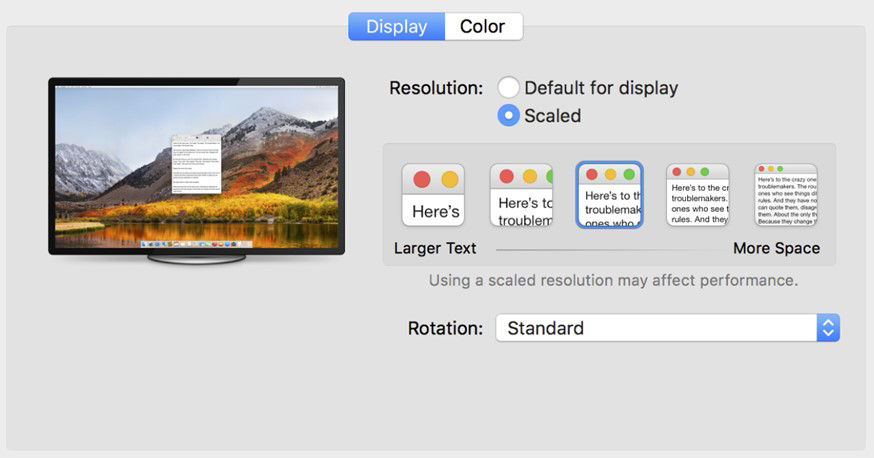This screenshot has width=874, height=458.
Task: Click the blue arrows on the Rotation menu
Action: [x=828, y=328]
